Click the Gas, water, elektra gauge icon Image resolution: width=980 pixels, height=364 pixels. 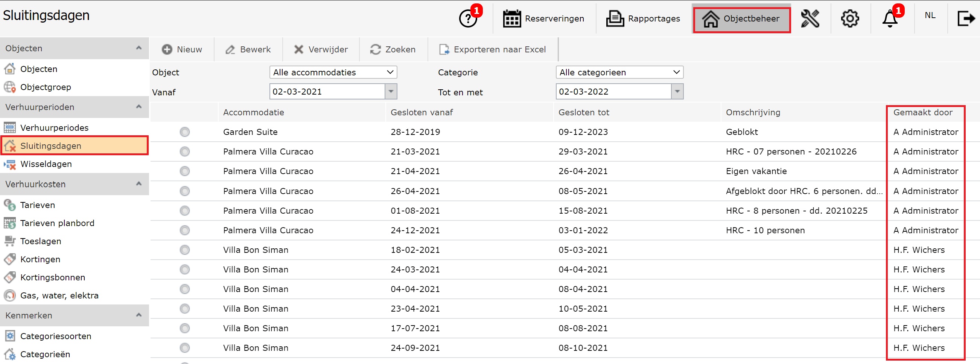tap(10, 295)
